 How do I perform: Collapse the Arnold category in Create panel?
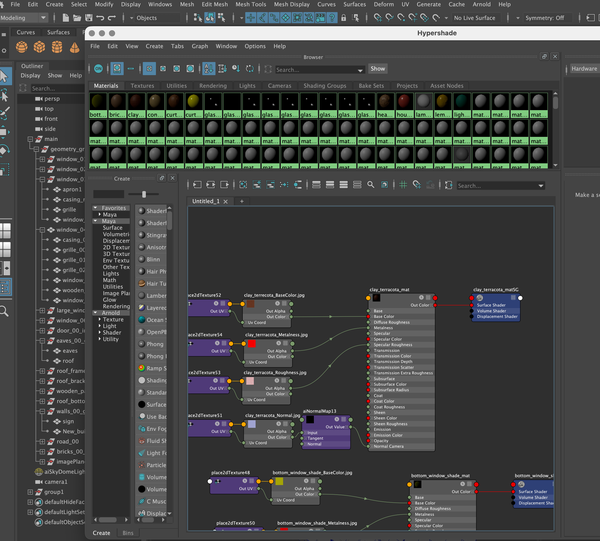point(95,313)
